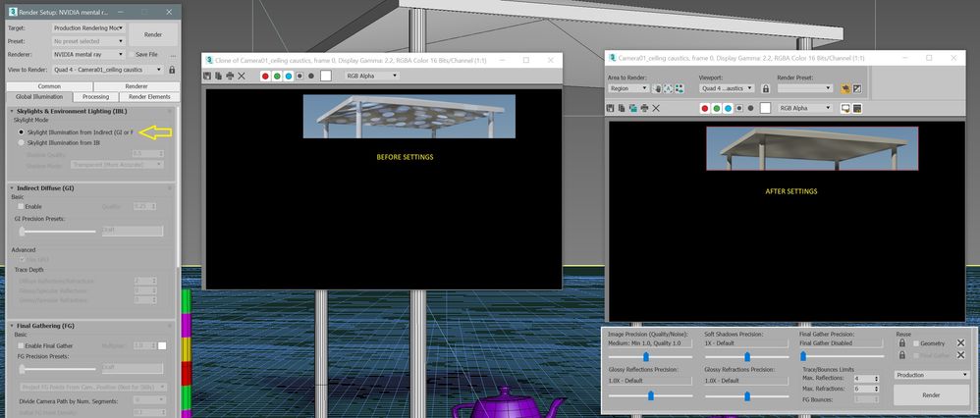Adjust Glossy Reflections Precision slider handle
980x418 pixels.
[x=651, y=395]
